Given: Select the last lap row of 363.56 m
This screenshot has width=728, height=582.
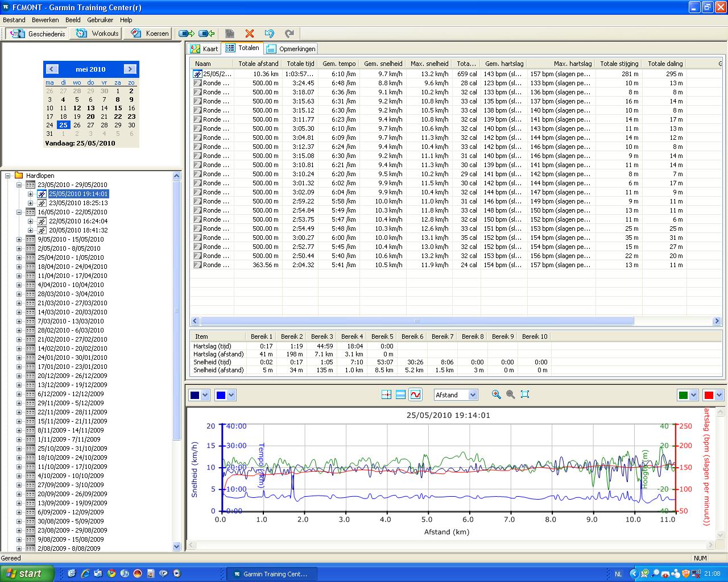Looking at the screenshot, I should click(x=456, y=265).
